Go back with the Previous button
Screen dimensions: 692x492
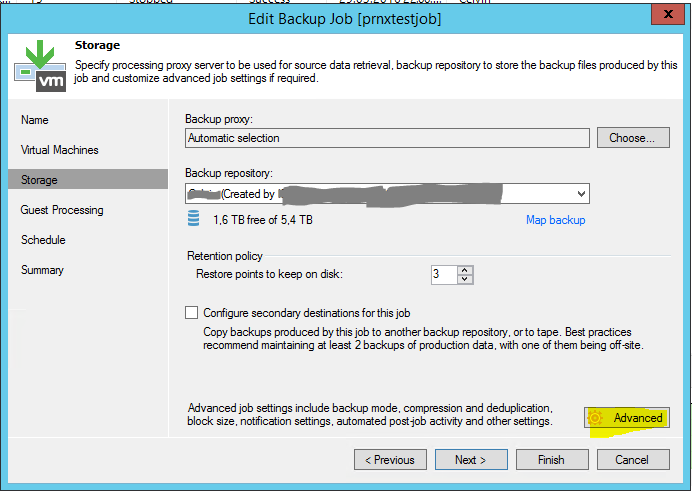[x=389, y=460]
